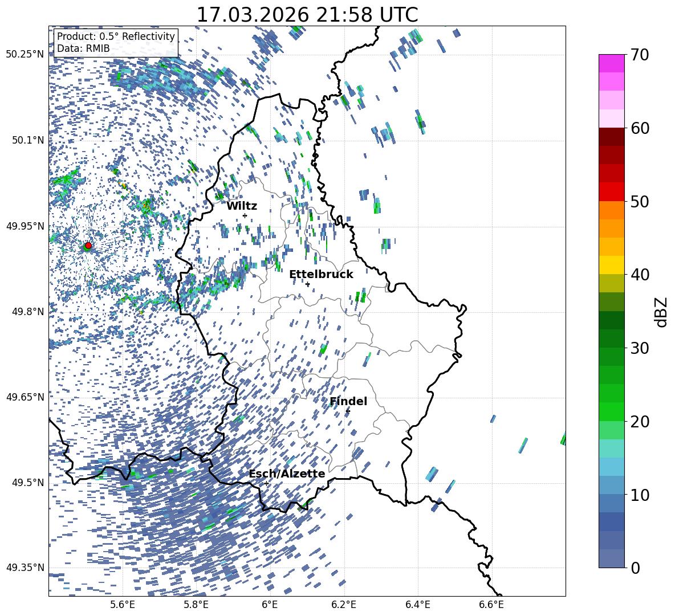Click the red 50 dBZ colorbar segment
This screenshot has height=616, width=675.
tap(611, 192)
